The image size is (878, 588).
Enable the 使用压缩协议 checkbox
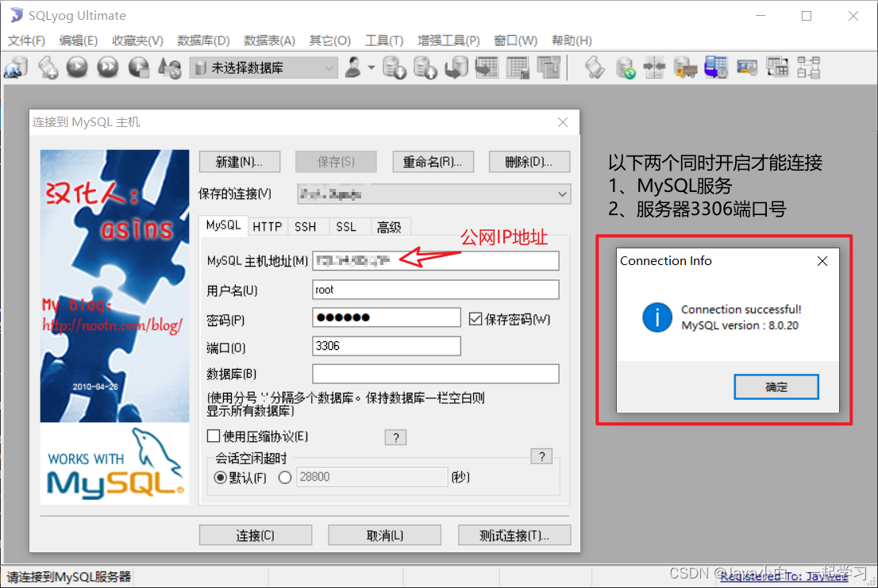click(214, 436)
